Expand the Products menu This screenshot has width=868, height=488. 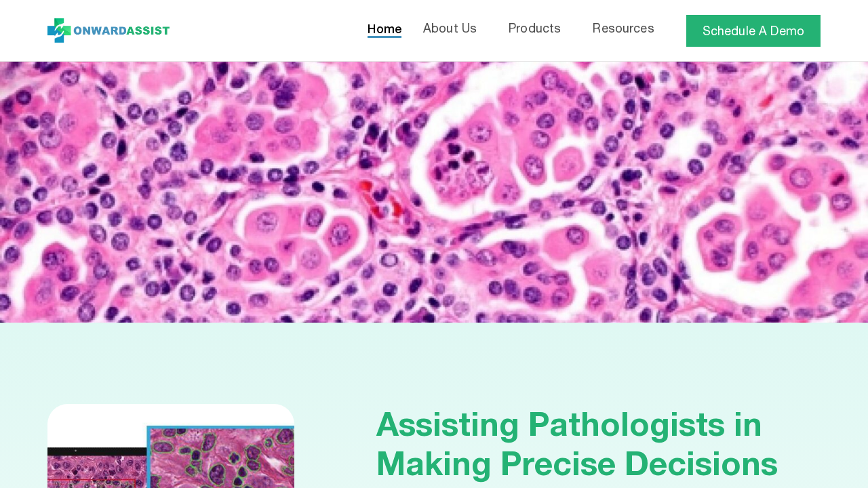pos(534,28)
